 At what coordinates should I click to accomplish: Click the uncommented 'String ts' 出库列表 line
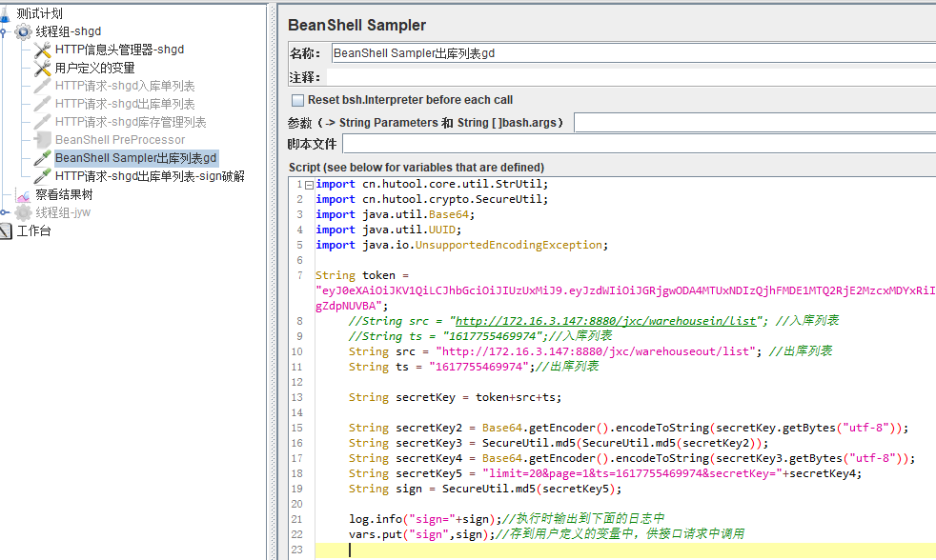click(474, 367)
